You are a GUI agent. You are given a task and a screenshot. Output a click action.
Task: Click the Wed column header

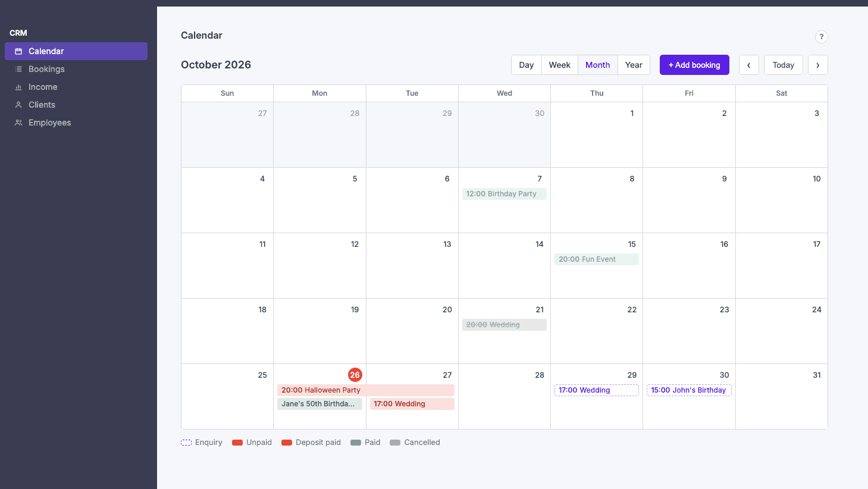(x=504, y=93)
